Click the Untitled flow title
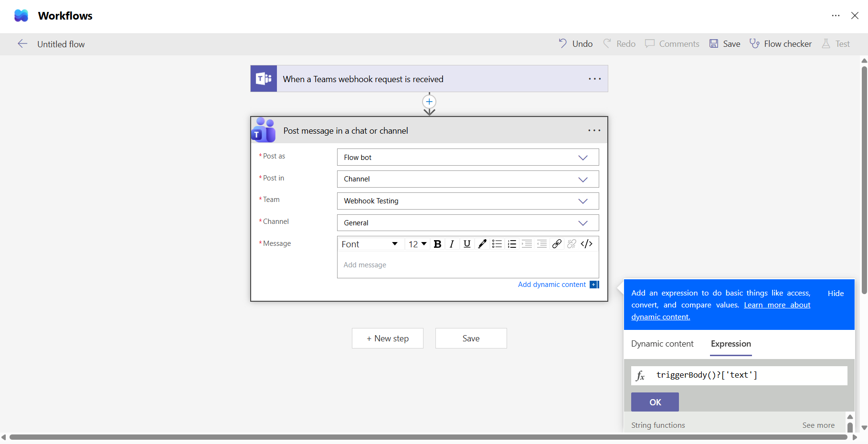The width and height of the screenshot is (868, 444). pos(61,44)
